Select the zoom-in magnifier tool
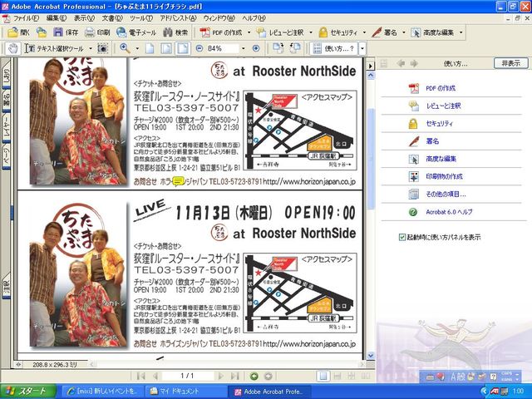Viewport: 532px width, 399px height. 126,48
